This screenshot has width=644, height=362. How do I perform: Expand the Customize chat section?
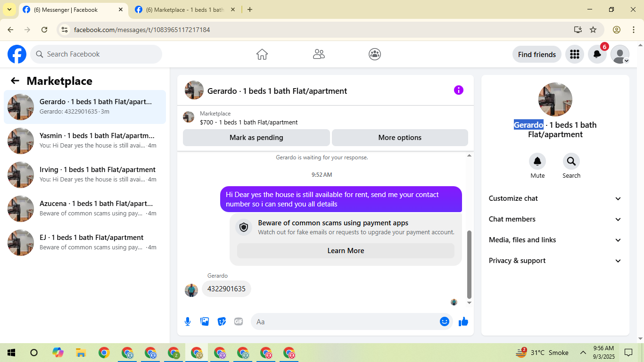pos(555,198)
